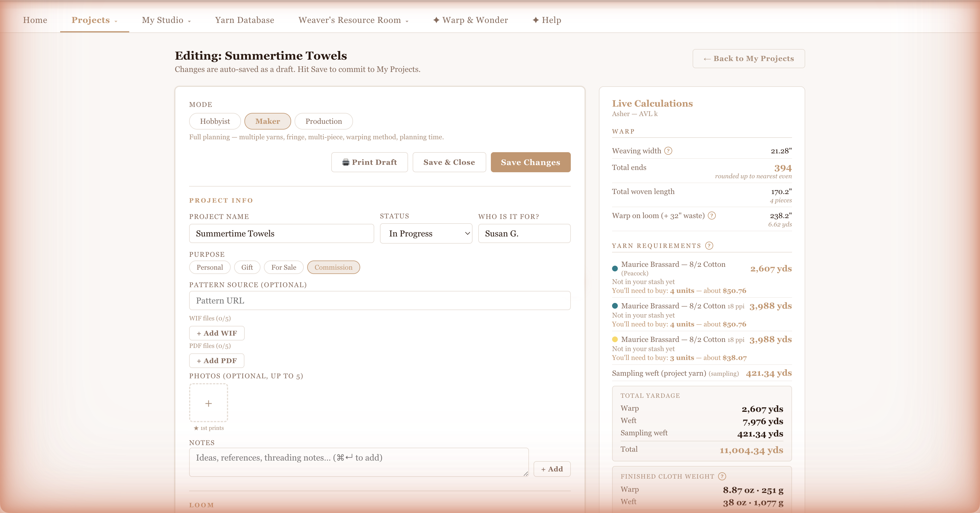Open the Warp on loom waste help icon

click(712, 216)
